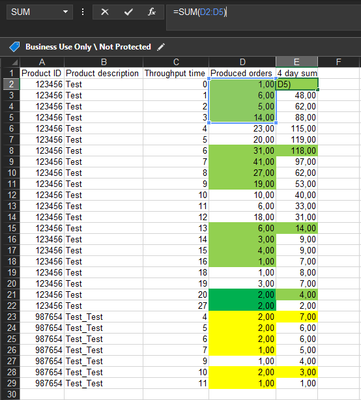Select throughput time cell with value 13
This screenshot has width=361, height=400.
point(176,228)
